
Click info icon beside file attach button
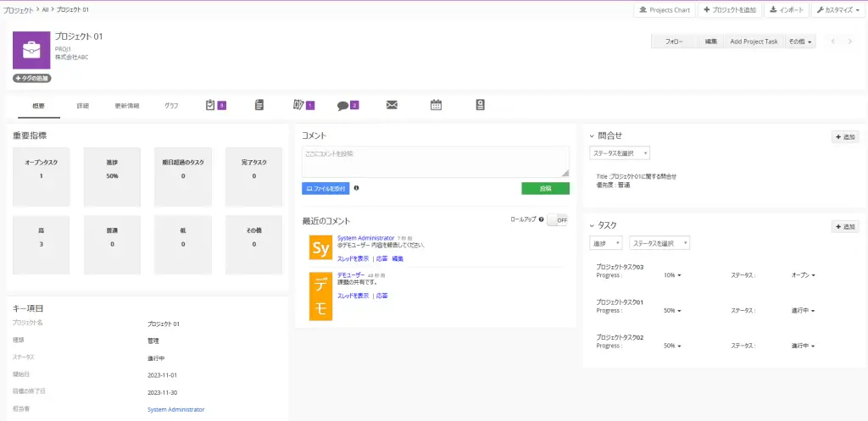356,188
